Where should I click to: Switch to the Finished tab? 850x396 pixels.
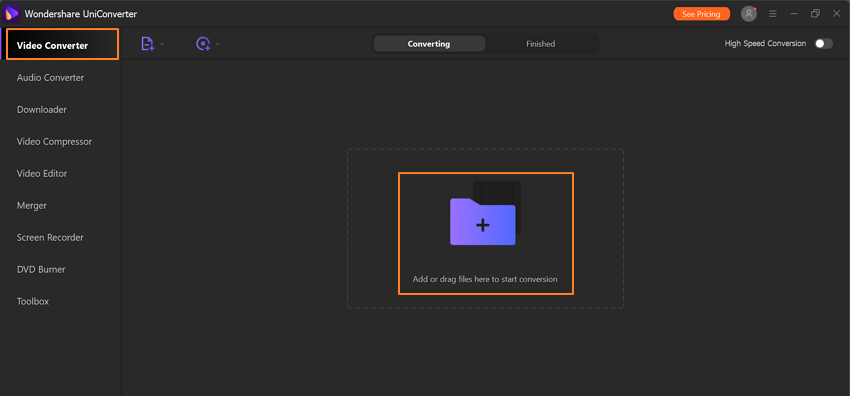(x=540, y=44)
